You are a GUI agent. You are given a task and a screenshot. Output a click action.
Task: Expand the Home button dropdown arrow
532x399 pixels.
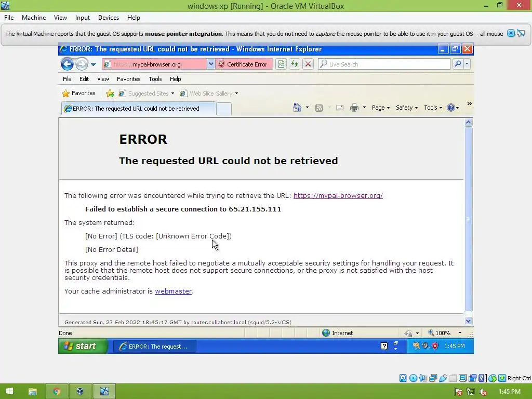(x=307, y=108)
